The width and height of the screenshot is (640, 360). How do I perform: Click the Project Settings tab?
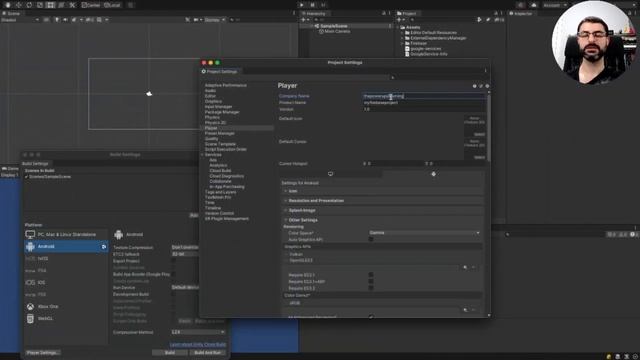[219, 71]
